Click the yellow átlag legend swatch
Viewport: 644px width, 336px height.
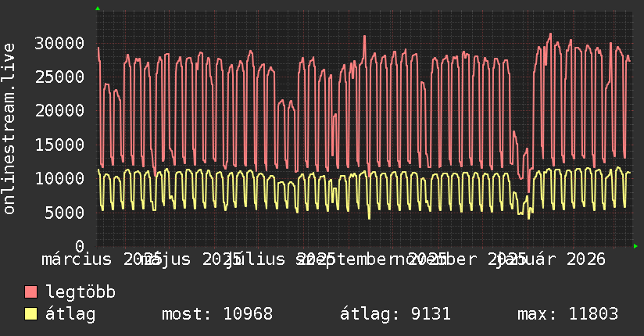click(30, 313)
